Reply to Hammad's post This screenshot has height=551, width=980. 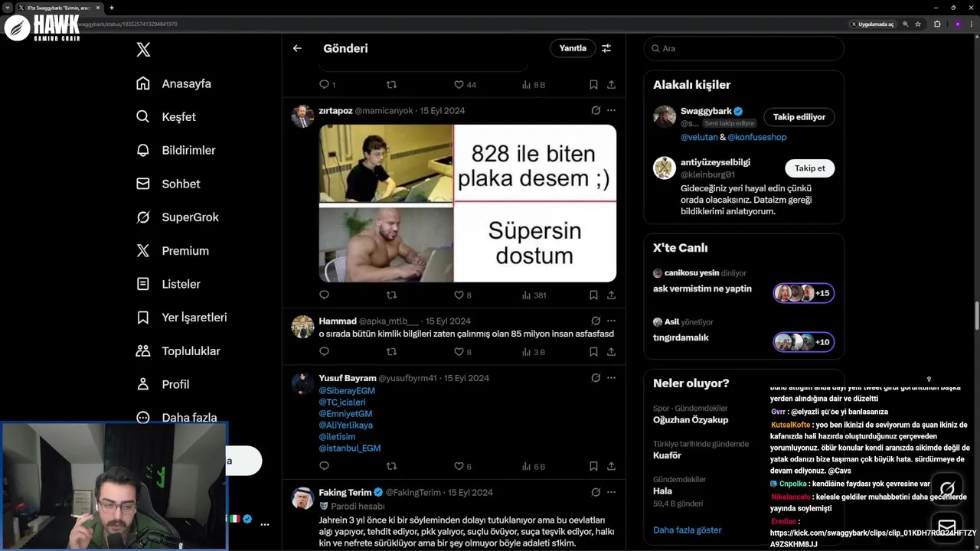coord(324,352)
